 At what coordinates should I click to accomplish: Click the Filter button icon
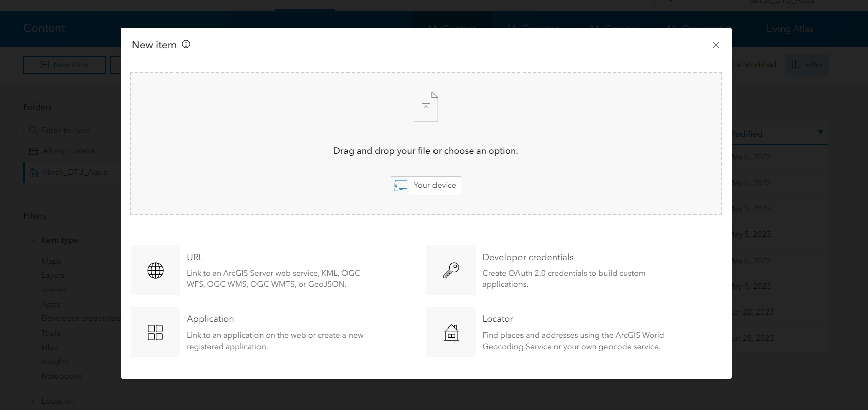click(796, 65)
